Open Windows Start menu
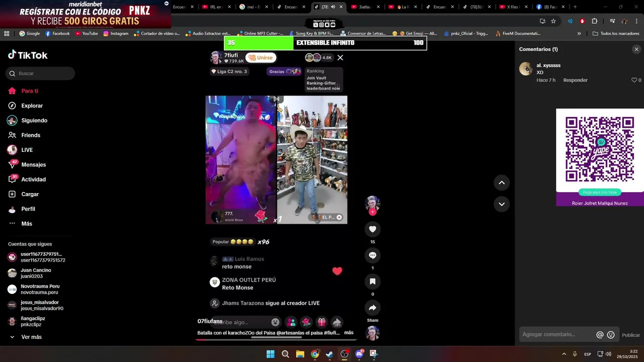This screenshot has height=362, width=644. point(270,354)
